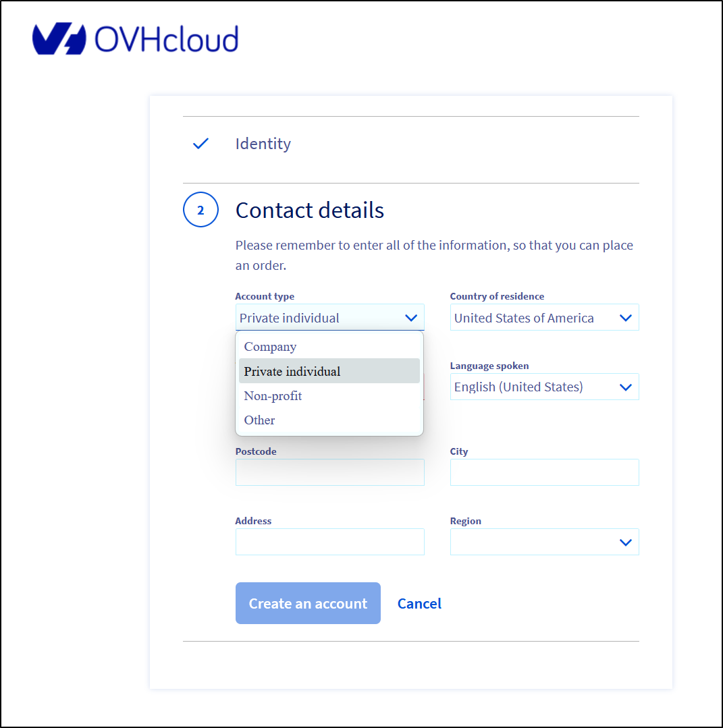Click the Cancel link
This screenshot has width=723, height=728.
419,603
